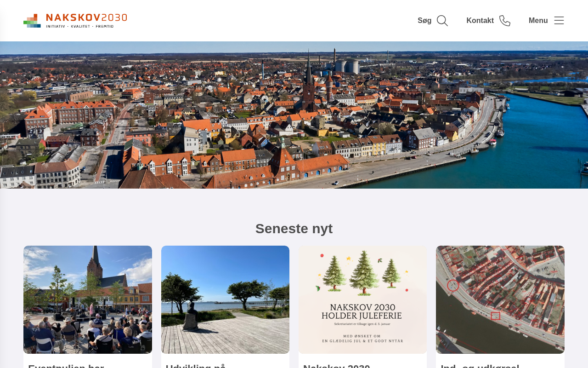The image size is (588, 368).
Task: Open the Nakskov 2030 Holder Juleferie thumbnail
Action: coord(363,299)
